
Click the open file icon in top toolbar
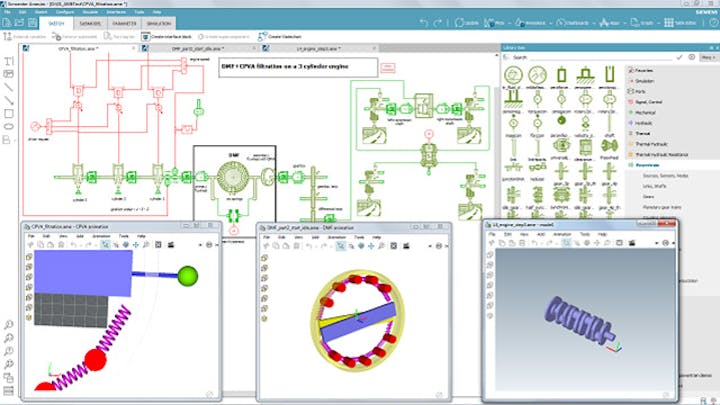click(x=19, y=22)
